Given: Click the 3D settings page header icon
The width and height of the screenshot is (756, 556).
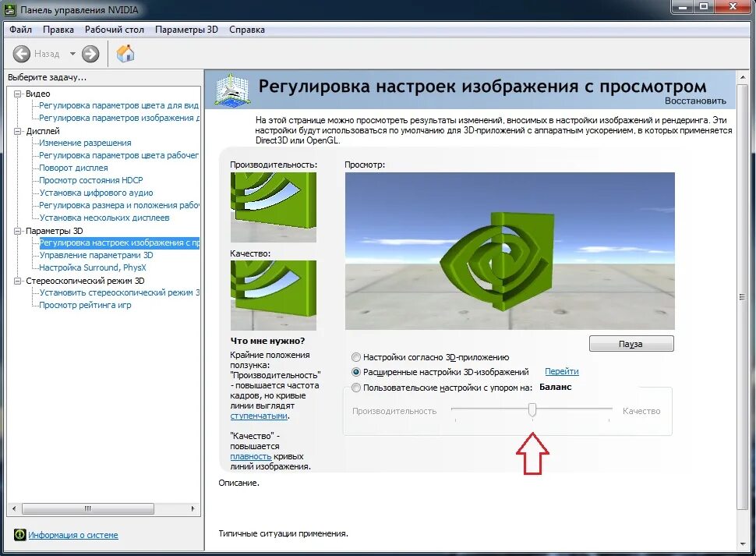Looking at the screenshot, I should [233, 89].
